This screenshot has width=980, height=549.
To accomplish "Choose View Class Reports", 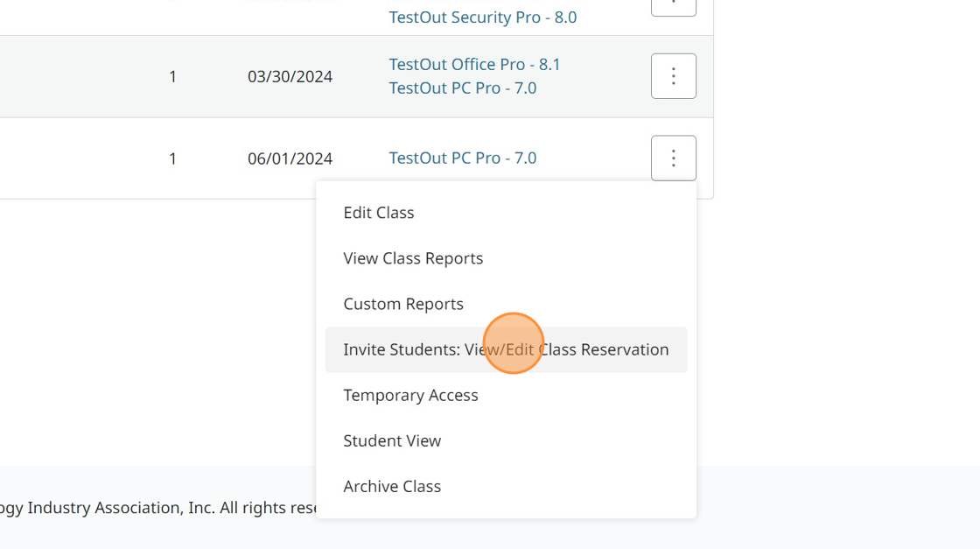I will 413,258.
